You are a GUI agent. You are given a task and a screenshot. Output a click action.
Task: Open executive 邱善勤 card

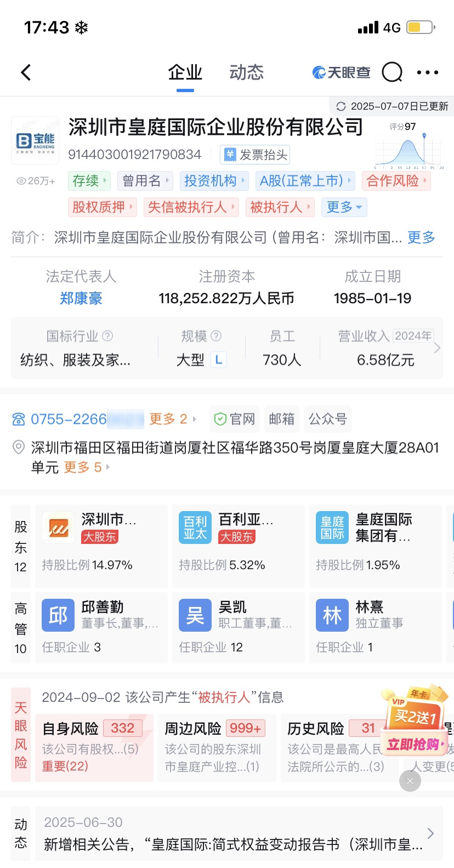click(101, 628)
